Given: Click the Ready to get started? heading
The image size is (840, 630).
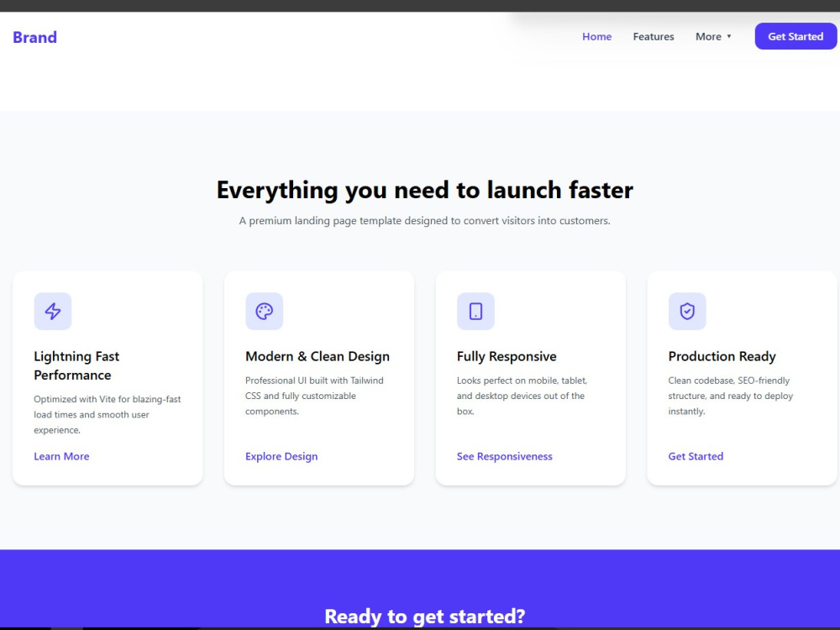Looking at the screenshot, I should [425, 617].
